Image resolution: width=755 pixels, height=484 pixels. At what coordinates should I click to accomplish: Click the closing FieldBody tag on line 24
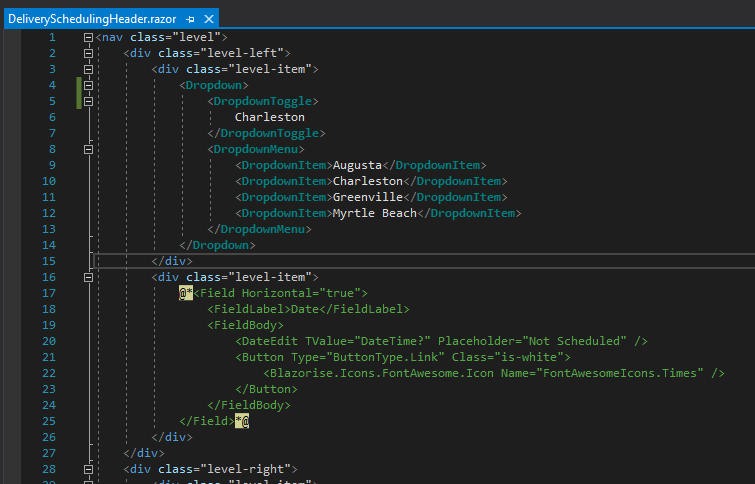pos(249,405)
